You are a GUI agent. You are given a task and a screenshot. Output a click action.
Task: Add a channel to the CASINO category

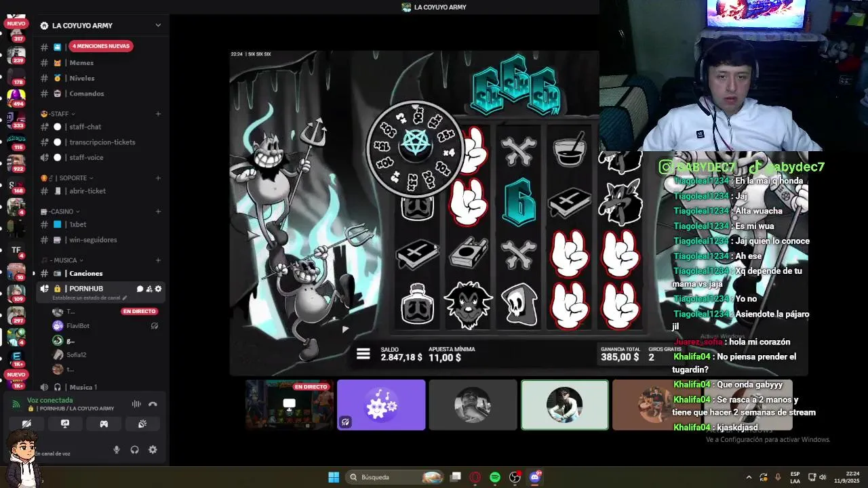(x=158, y=211)
